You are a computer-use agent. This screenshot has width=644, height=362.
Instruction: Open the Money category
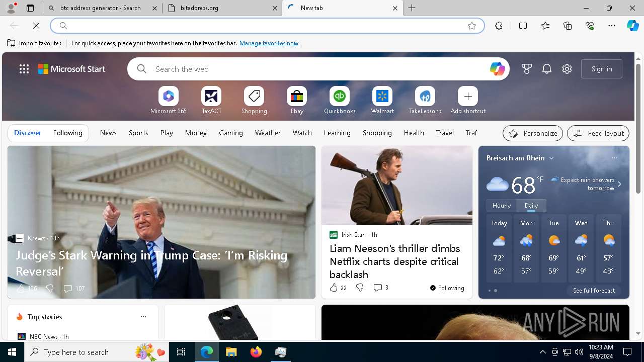(196, 133)
